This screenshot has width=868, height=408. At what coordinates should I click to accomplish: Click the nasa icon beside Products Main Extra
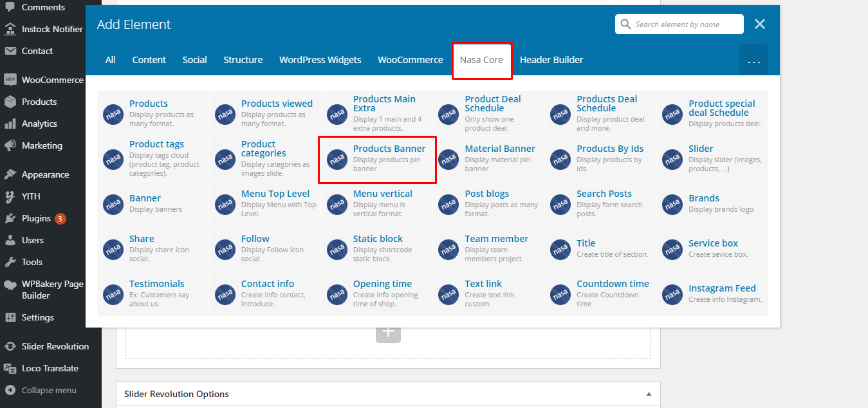[x=337, y=115]
